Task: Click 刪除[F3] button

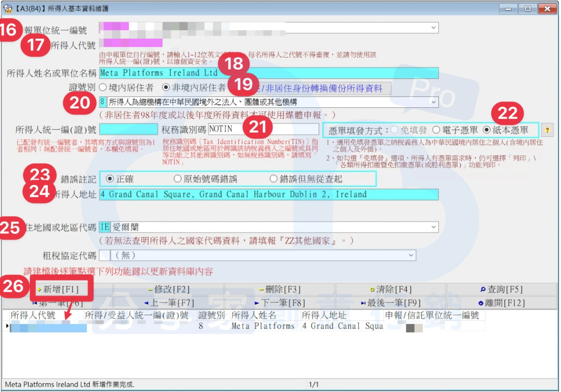Action: tap(280, 289)
